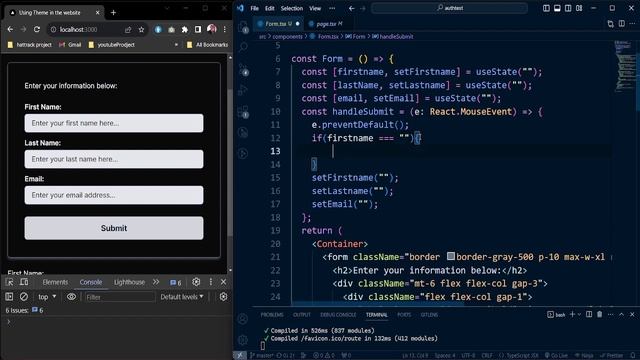Click the components breadcrumb

tap(287, 37)
